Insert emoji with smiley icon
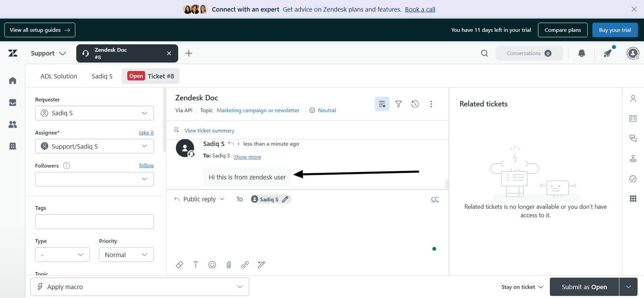The image size is (644, 298). 212,265
